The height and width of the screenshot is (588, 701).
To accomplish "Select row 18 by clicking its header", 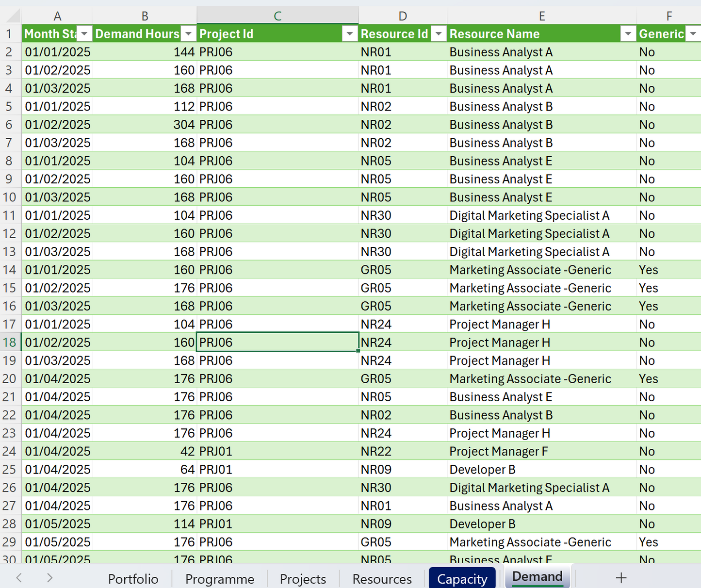I will tap(10, 342).
